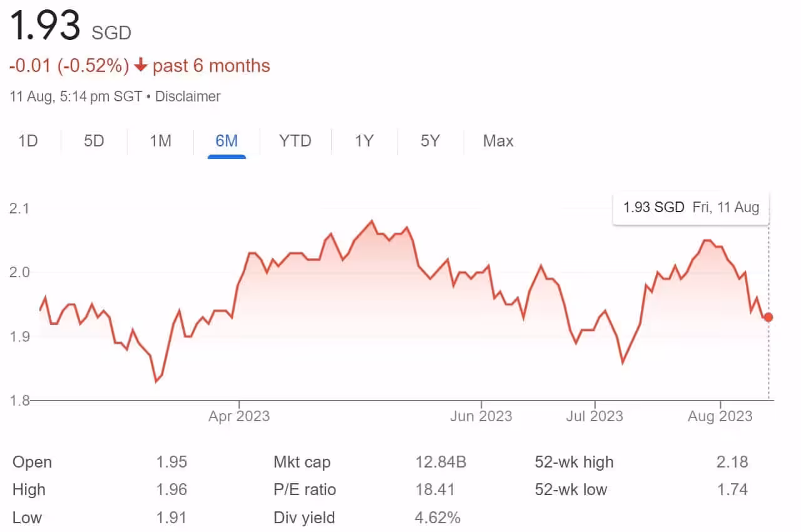Click the Apr 2023 axis label

239,416
